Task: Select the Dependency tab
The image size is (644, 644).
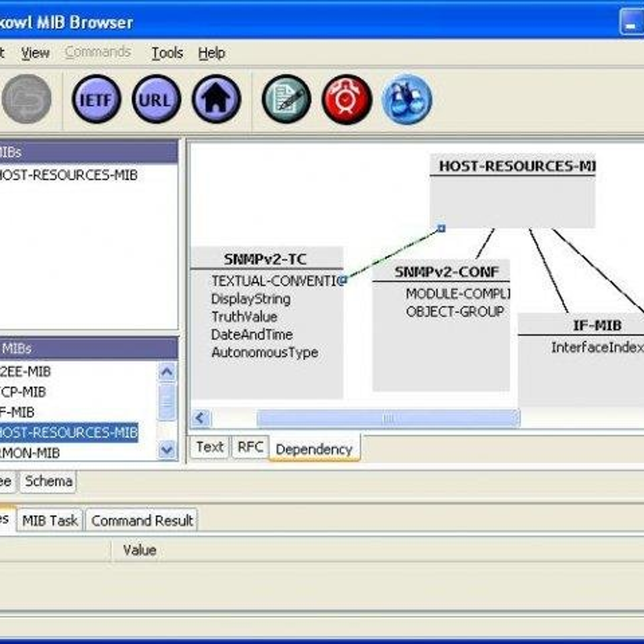Action: (314, 449)
